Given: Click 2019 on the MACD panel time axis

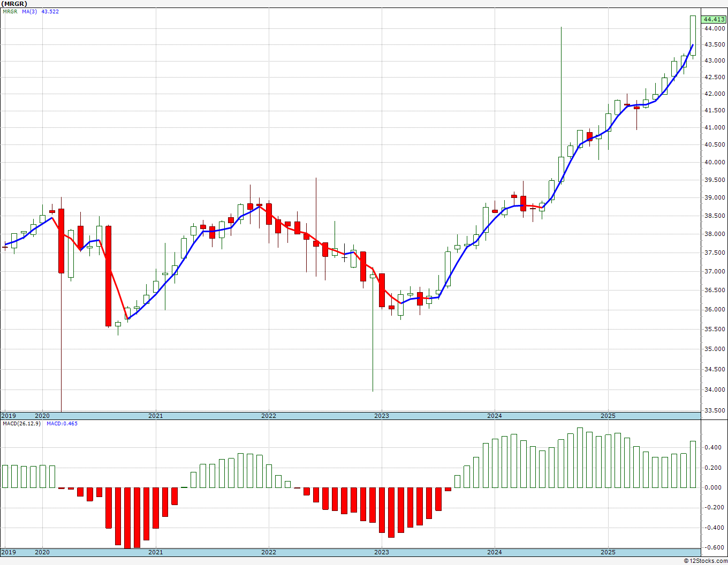Looking at the screenshot, I should tap(9, 552).
